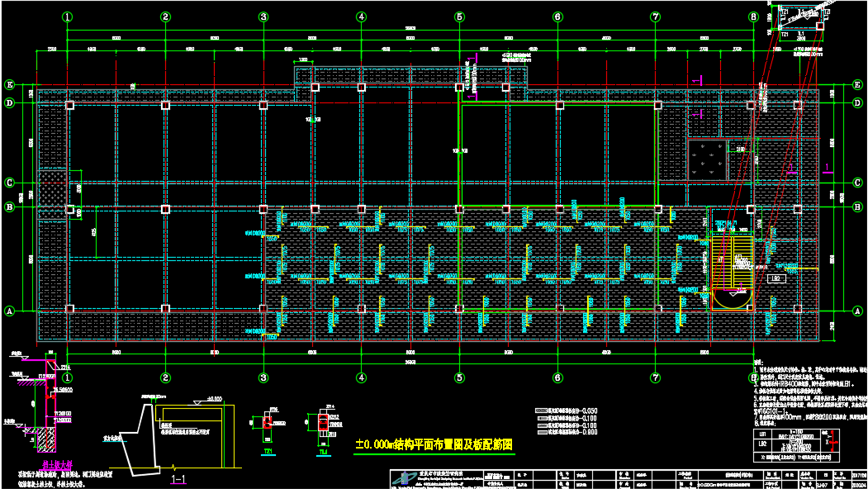Viewport: 868px width, 489px height.
Task: Select the hatch sample beside the -0.050 legend entry
Action: point(541,411)
